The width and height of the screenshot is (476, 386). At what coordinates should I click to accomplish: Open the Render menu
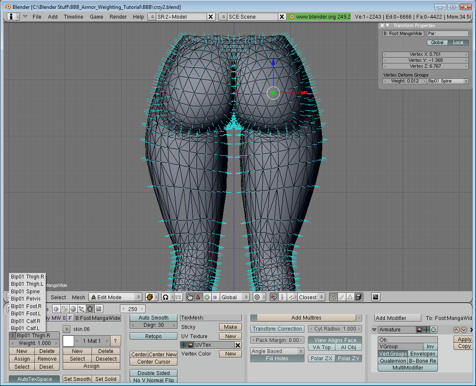click(118, 17)
